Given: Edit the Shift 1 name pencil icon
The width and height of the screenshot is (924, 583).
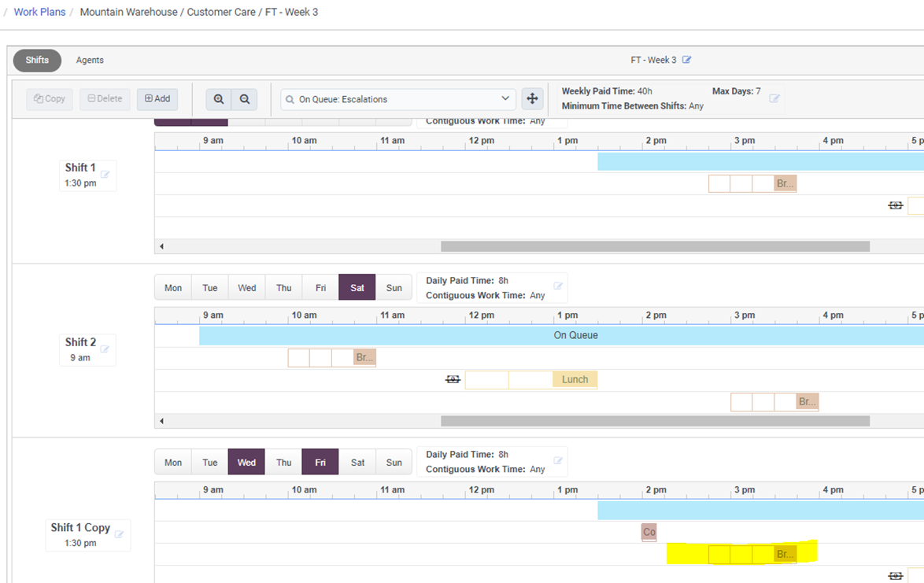Looking at the screenshot, I should click(105, 174).
